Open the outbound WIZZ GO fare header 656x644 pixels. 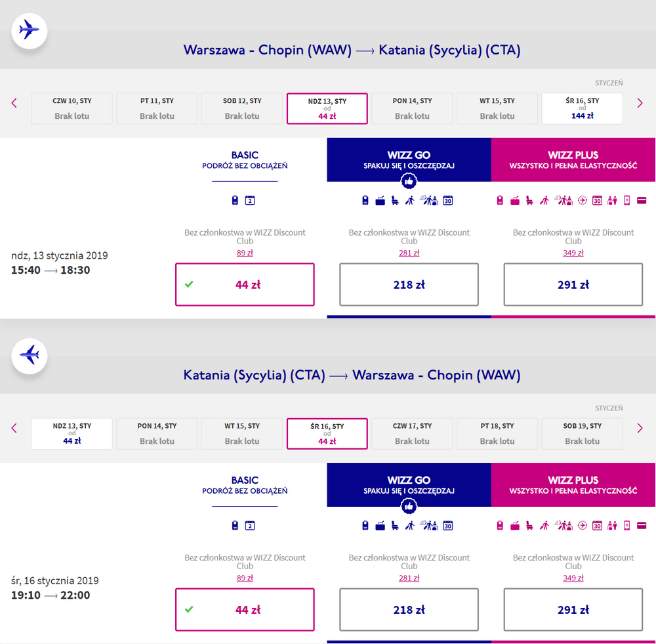(x=409, y=160)
